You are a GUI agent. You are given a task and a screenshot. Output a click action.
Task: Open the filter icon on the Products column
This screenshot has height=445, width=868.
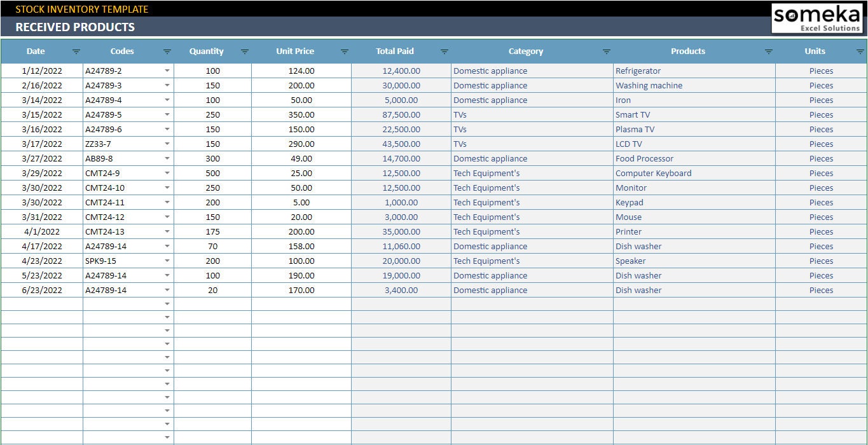769,51
